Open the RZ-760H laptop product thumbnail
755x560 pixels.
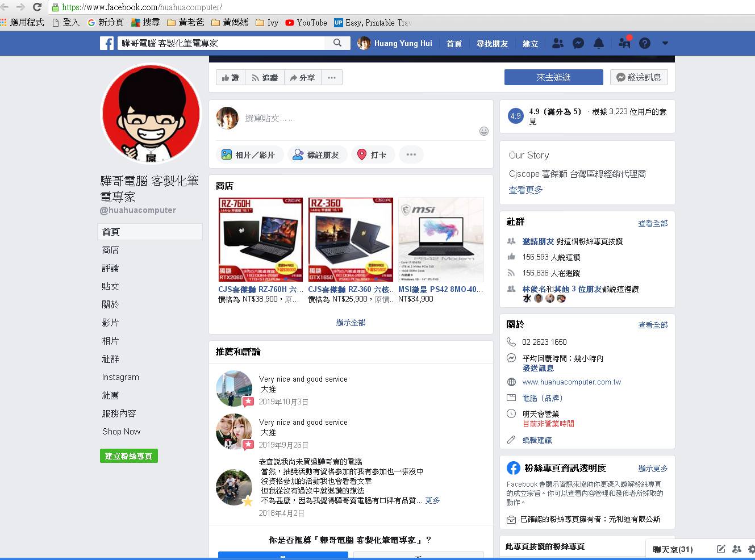[260, 239]
